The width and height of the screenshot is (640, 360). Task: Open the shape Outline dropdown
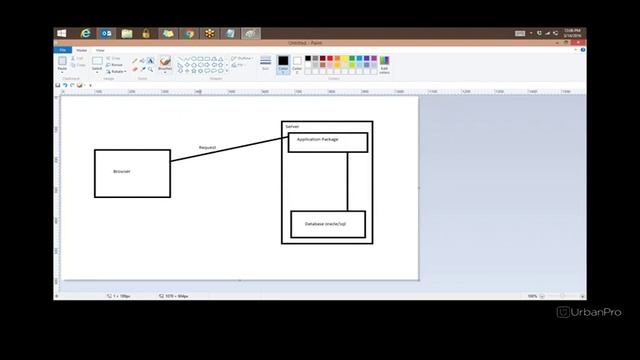coord(242,58)
